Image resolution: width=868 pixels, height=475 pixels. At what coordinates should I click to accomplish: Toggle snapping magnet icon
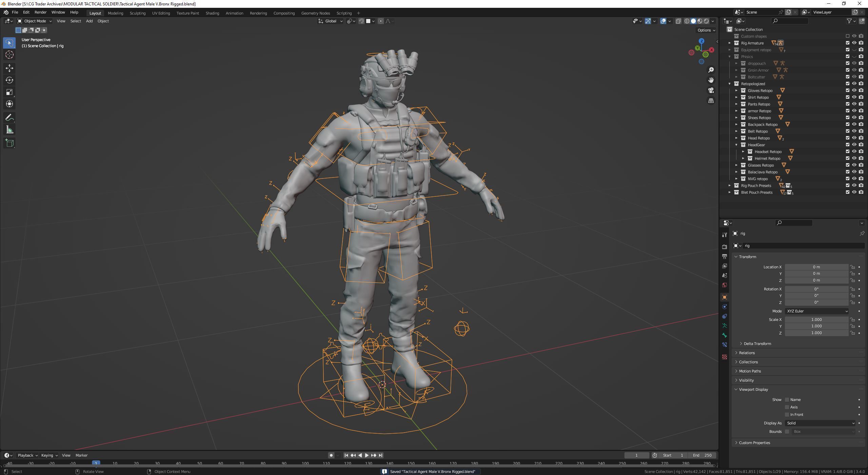361,21
